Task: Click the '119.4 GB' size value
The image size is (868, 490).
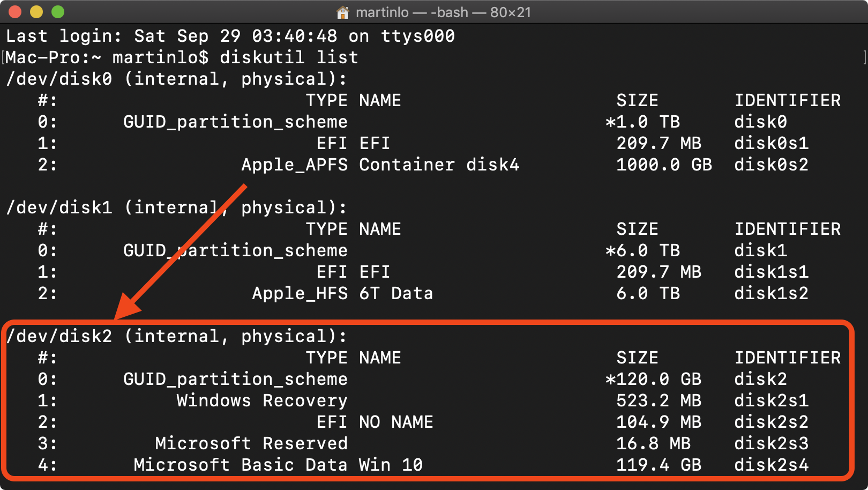Action: 659,465
